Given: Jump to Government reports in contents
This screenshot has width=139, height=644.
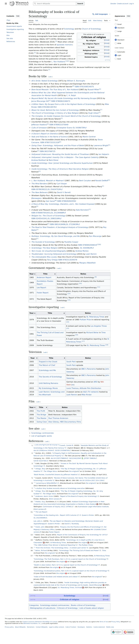Looking at the screenshot, I should tap(14, 26).
